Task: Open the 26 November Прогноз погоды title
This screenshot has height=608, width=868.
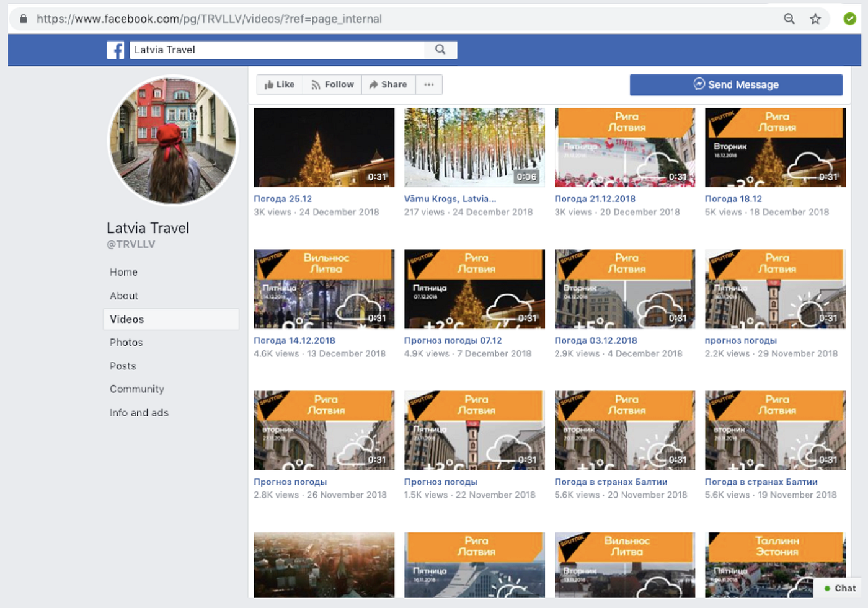Action: (x=290, y=482)
